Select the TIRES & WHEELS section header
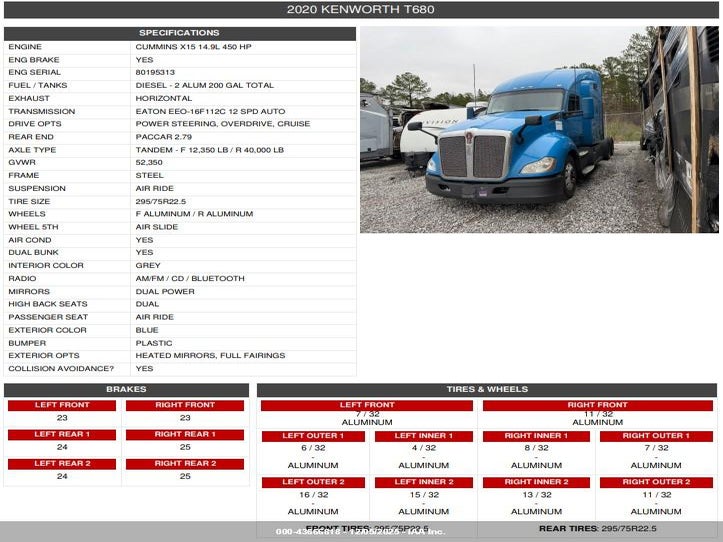This screenshot has height=542, width=723. coord(487,389)
